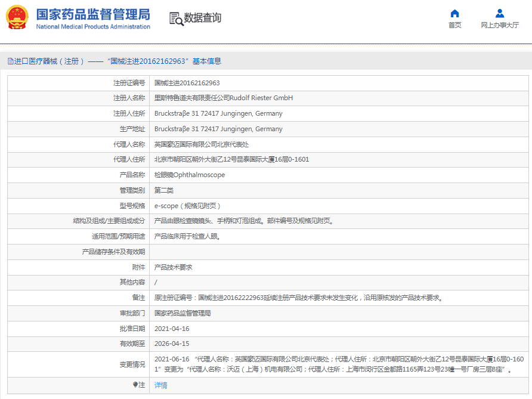
Task: Click product name 检眼镜Ophthalmoscope
Action: coord(189,175)
